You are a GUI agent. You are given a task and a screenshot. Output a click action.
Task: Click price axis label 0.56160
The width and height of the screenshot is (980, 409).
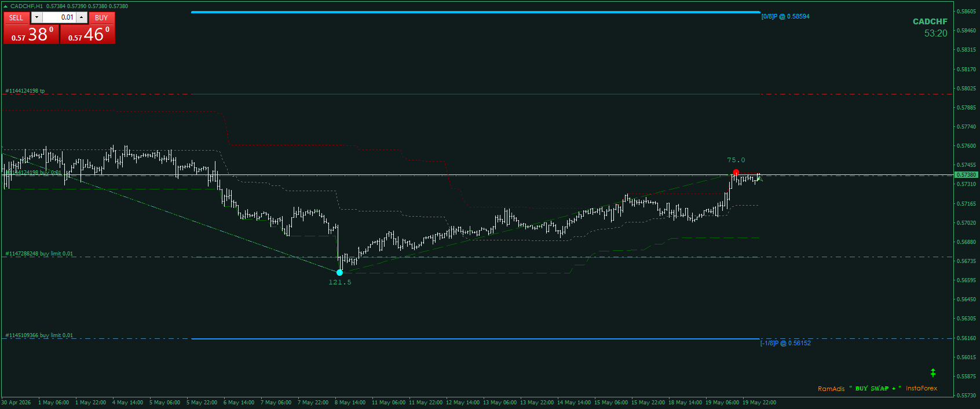pos(966,338)
